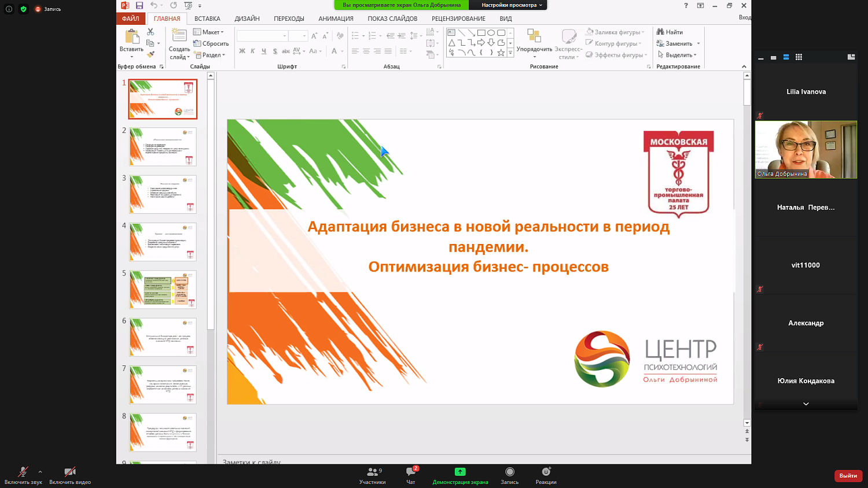Switch to the ПОКАЗ СЛАЙДОВ tab

[x=392, y=19]
